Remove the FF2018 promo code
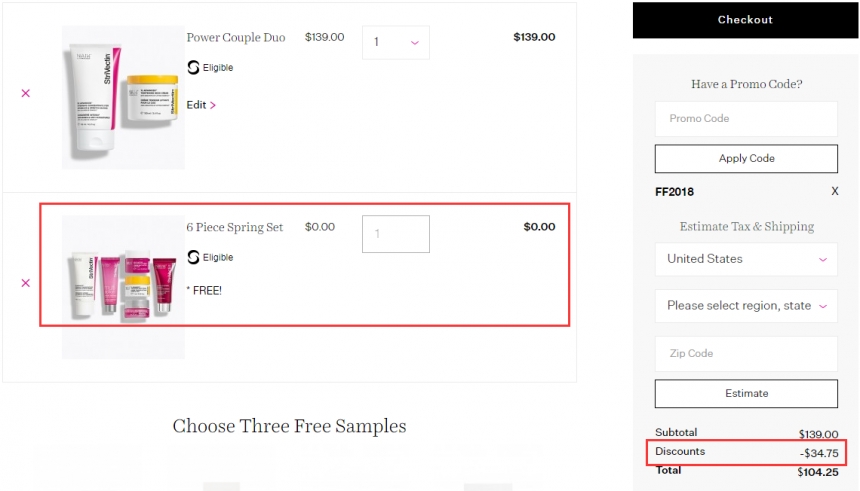 click(x=835, y=191)
